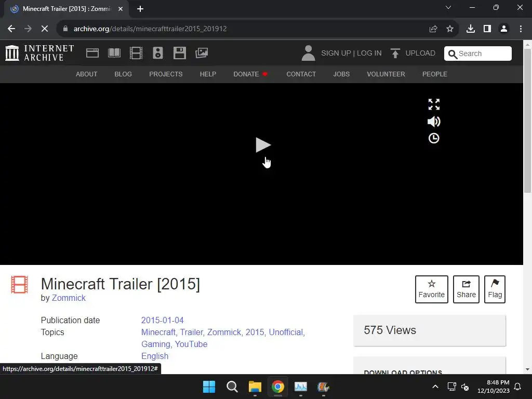Screen dimensions: 532x399
Task: Click the SIGN UP link
Action: point(336,54)
